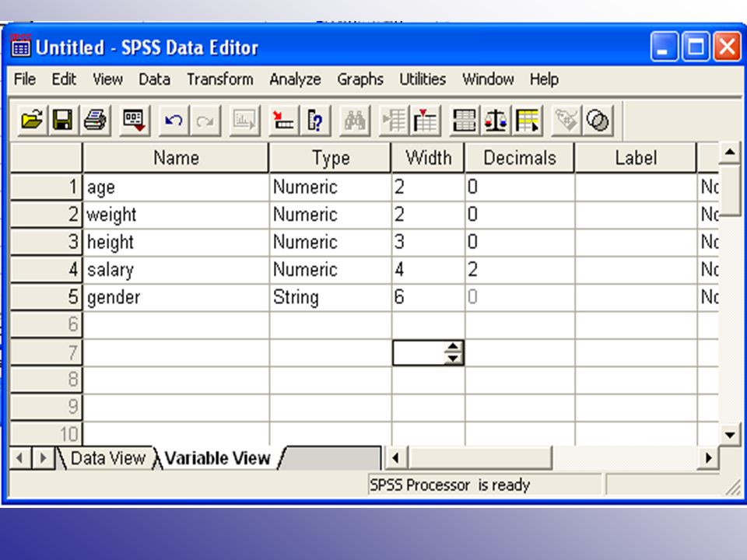This screenshot has width=747, height=560.
Task: Toggle the Value Labels tag icon
Action: [x=566, y=120]
